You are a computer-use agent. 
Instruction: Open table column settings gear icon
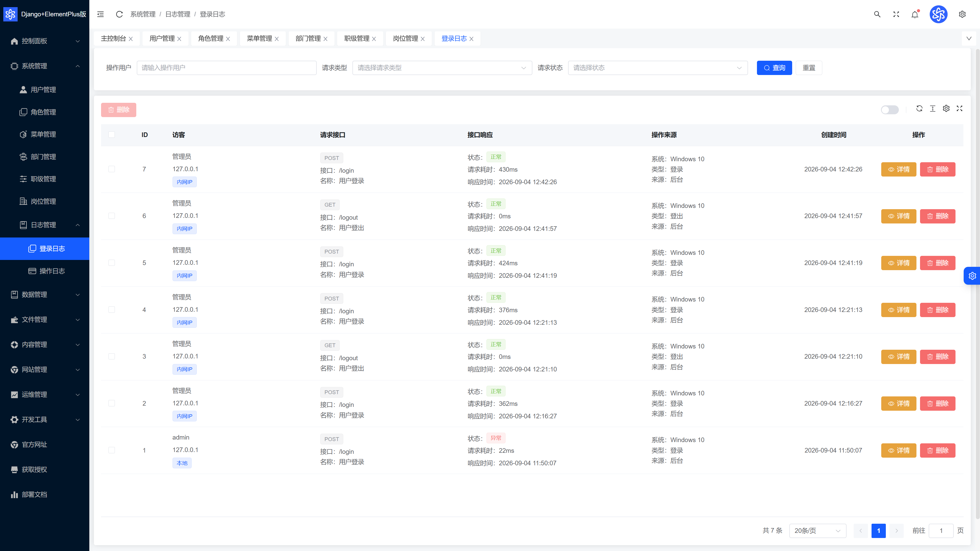pos(946,108)
